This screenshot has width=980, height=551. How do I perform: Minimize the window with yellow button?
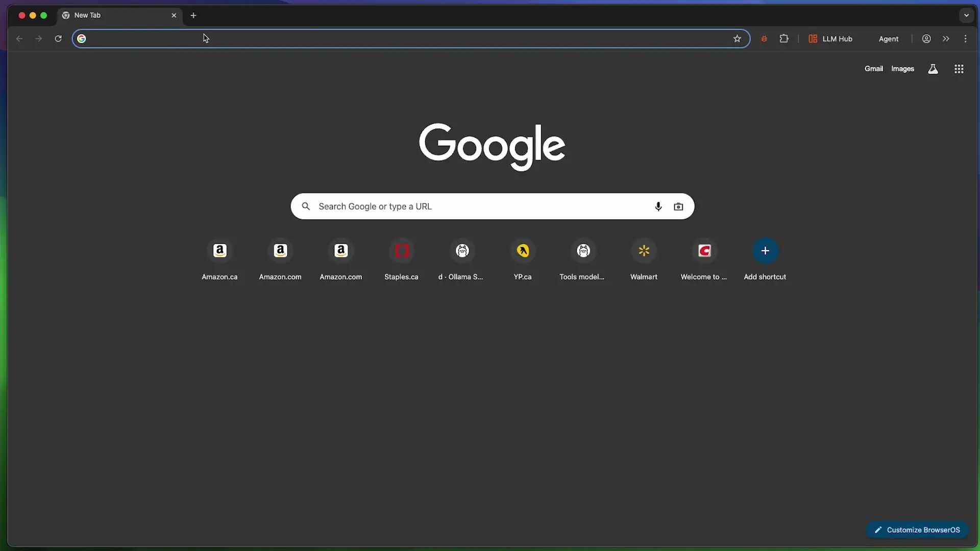click(33, 15)
